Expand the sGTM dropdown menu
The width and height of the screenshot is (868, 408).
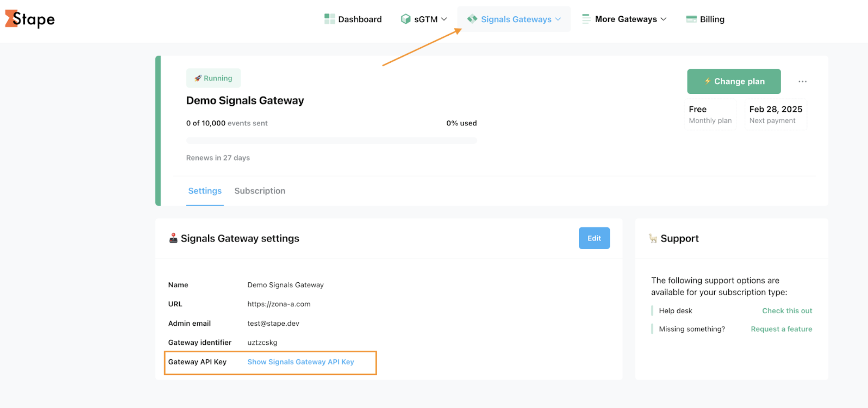(x=445, y=19)
